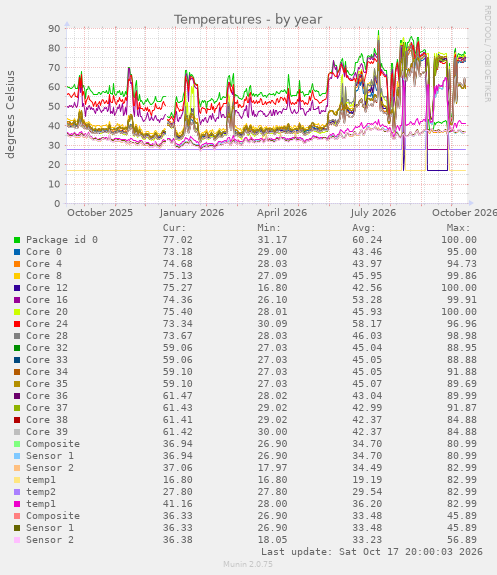Click the 'October 2025' x-axis label
This screenshot has height=575, width=497.
pyautogui.click(x=100, y=213)
